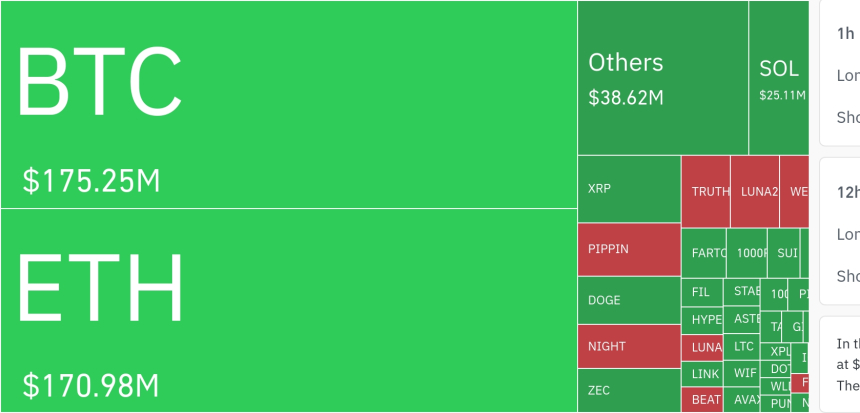Select the red PIPPIN tile
Viewport: 860px width, 413px height.
pyautogui.click(x=628, y=249)
